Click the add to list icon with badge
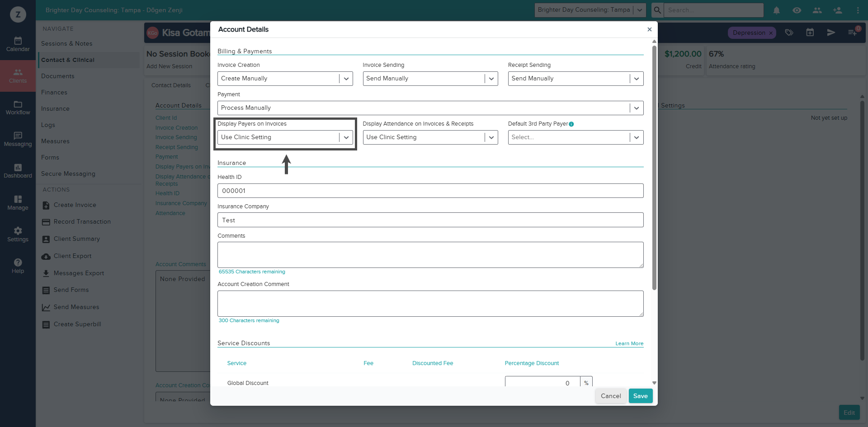 pyautogui.click(x=853, y=33)
